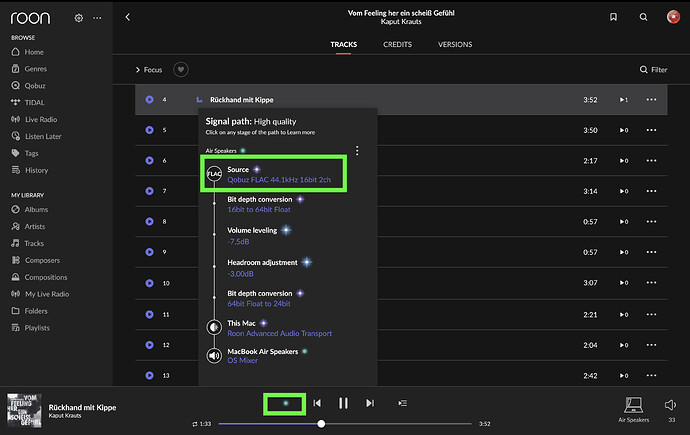
Task: Open Qobuz in the sidebar
Action: [36, 86]
